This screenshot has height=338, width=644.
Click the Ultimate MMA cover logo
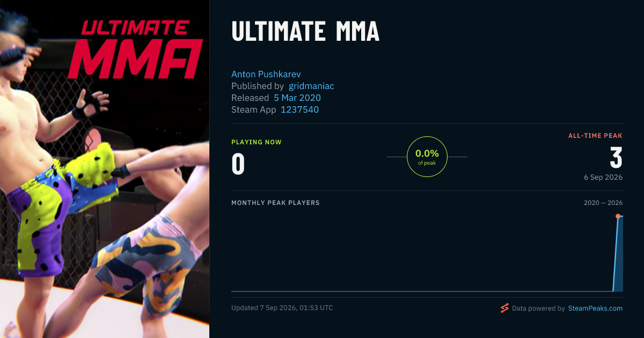coord(135,49)
